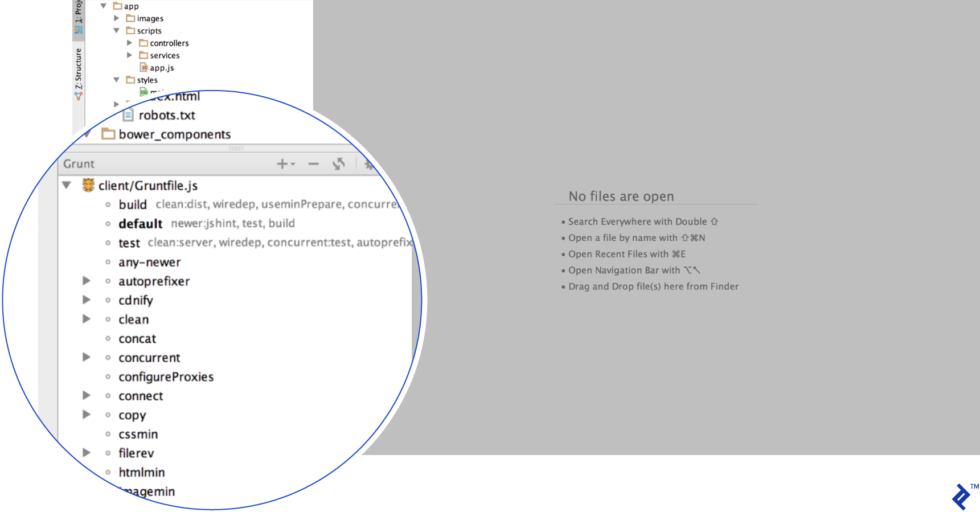This screenshot has height=512, width=980.
Task: Select the build Grunt task
Action: tap(133, 204)
